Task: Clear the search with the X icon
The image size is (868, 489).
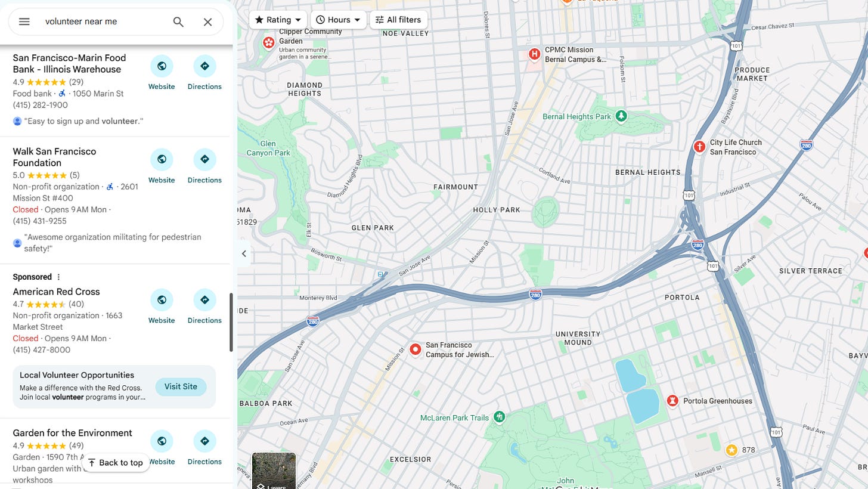Action: (207, 21)
